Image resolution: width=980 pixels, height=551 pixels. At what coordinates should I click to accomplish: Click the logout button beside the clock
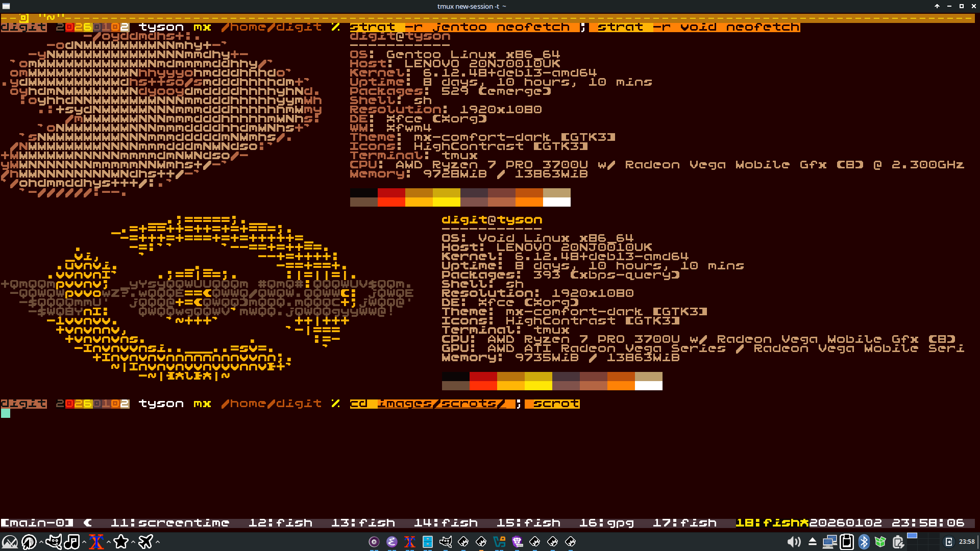[949, 542]
